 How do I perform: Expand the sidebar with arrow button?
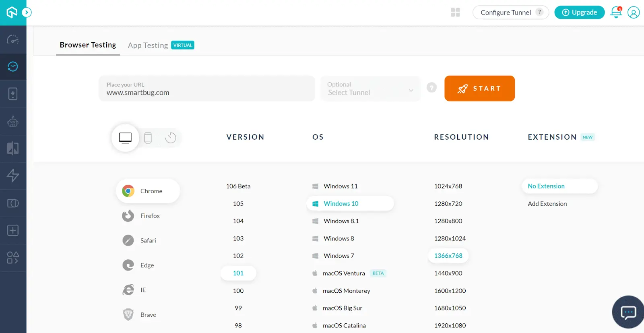point(27,12)
